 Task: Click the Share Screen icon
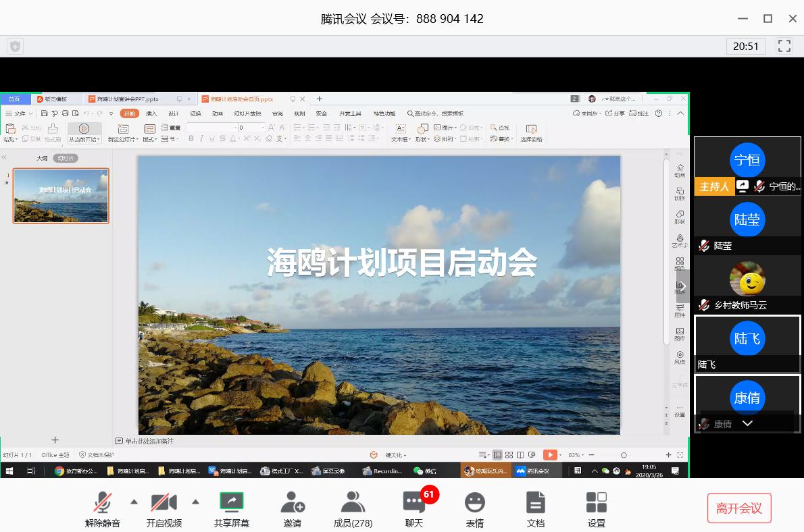[232, 503]
